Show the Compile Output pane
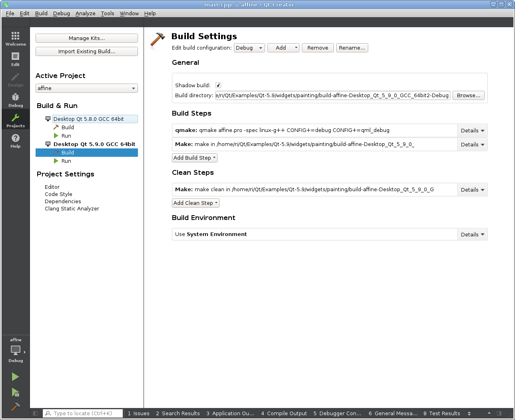Screen dimensions: 515x420 (x=284, y=413)
